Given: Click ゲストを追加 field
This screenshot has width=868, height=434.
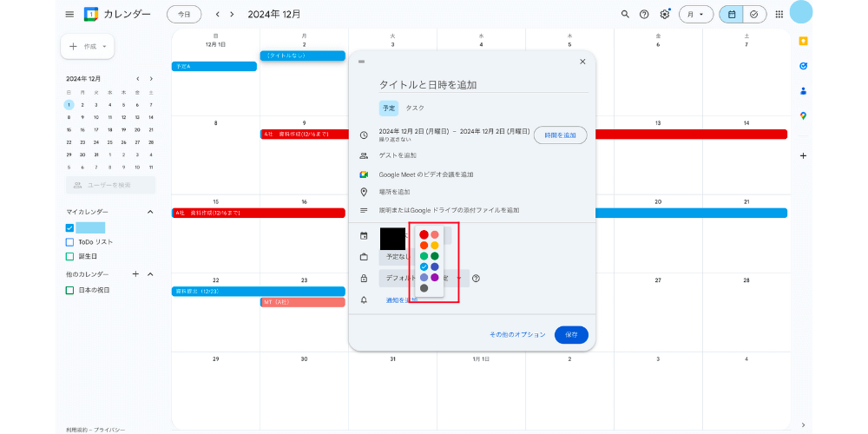Looking at the screenshot, I should point(398,155).
